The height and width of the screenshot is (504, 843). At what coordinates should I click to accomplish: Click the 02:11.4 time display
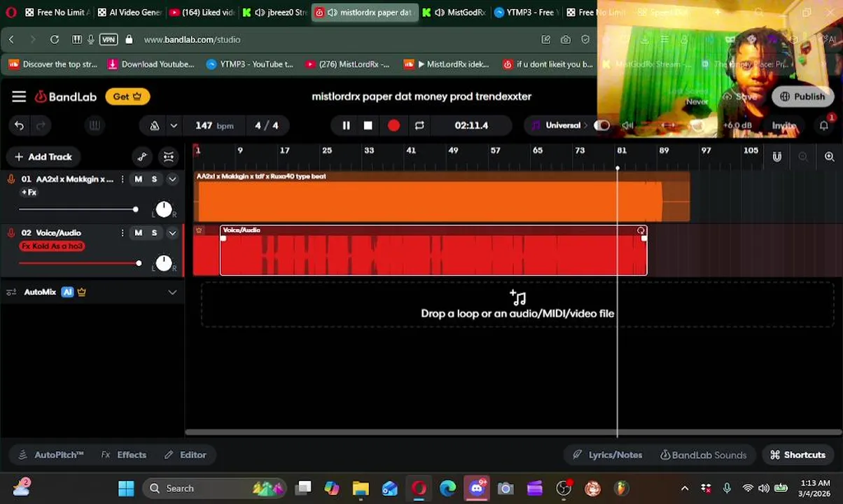pyautogui.click(x=471, y=125)
